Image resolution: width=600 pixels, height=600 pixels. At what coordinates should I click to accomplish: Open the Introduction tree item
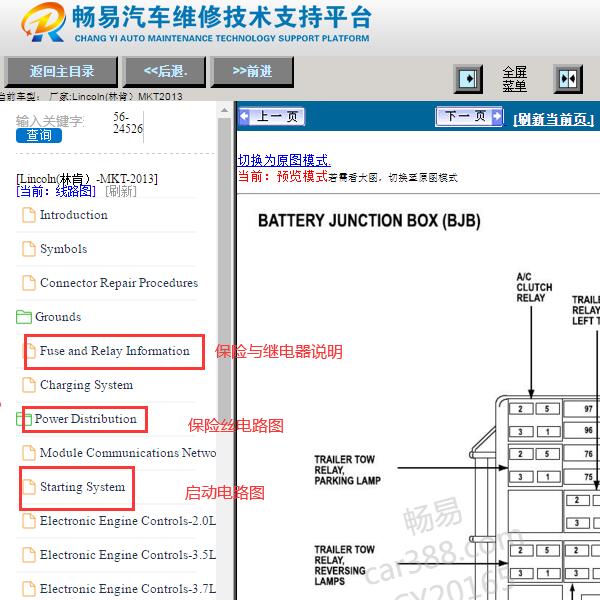coord(73,215)
